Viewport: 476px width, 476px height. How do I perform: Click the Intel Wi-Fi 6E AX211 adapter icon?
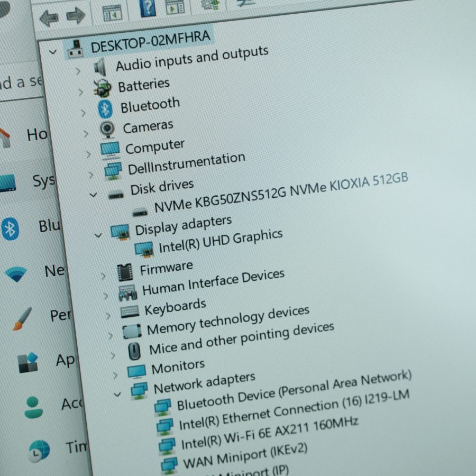point(167,446)
